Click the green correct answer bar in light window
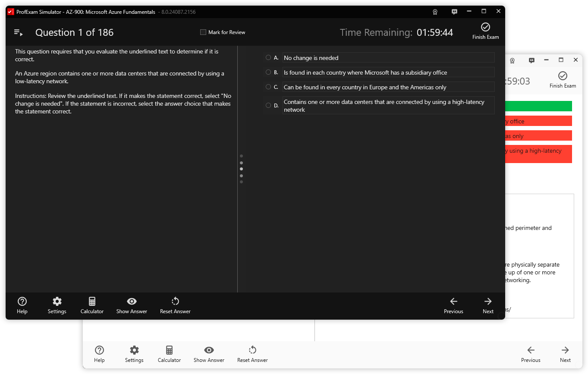Viewport: 588px width, 374px height. (538, 106)
